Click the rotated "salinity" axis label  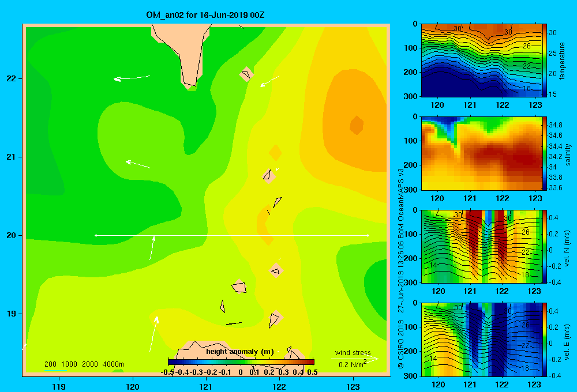coord(567,154)
